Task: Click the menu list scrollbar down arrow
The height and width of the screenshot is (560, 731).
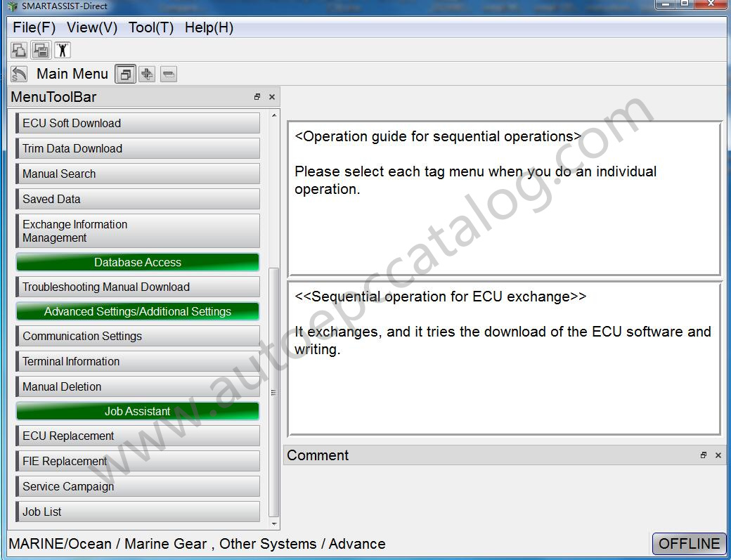Action: click(x=273, y=523)
